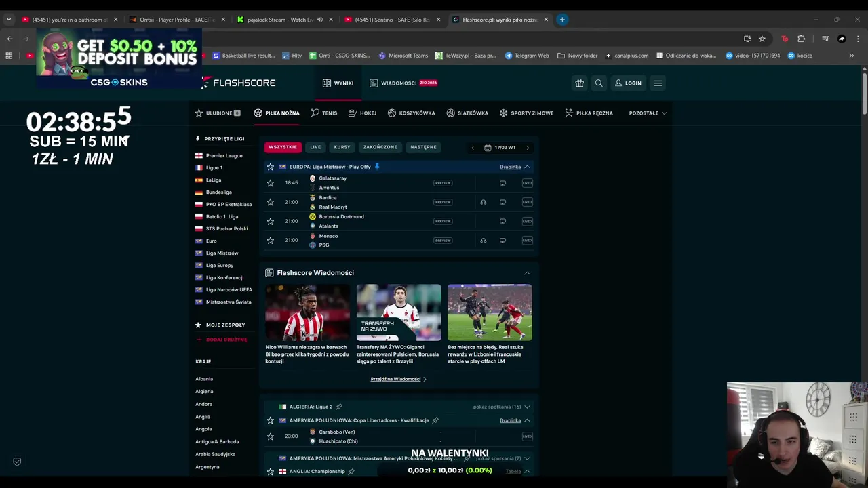Favorite the Galatasaray vs Juventus match
Viewport: 868px width, 488px height.
pos(271,183)
